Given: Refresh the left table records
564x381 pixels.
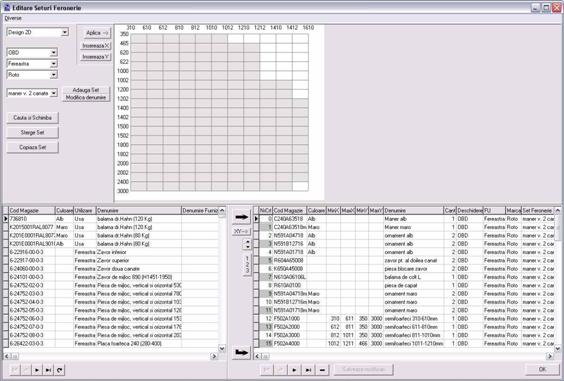Looking at the screenshot, I should tap(59, 370).
